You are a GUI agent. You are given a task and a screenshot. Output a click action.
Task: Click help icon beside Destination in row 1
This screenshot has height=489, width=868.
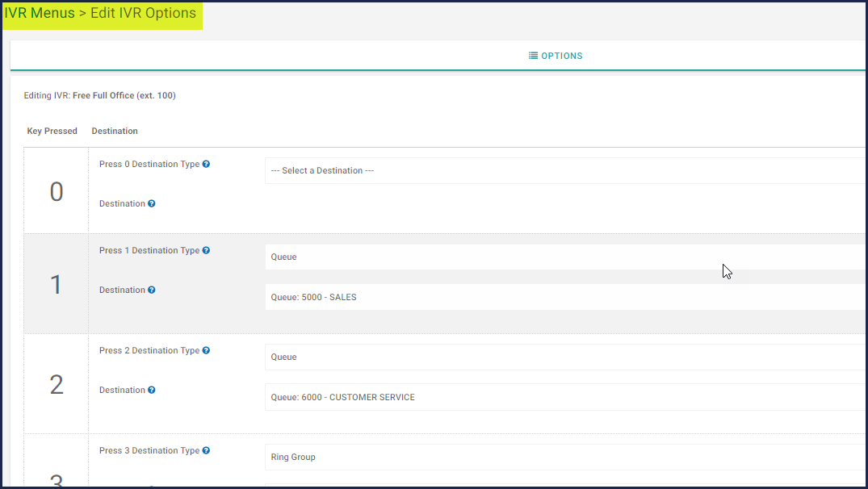click(x=152, y=290)
